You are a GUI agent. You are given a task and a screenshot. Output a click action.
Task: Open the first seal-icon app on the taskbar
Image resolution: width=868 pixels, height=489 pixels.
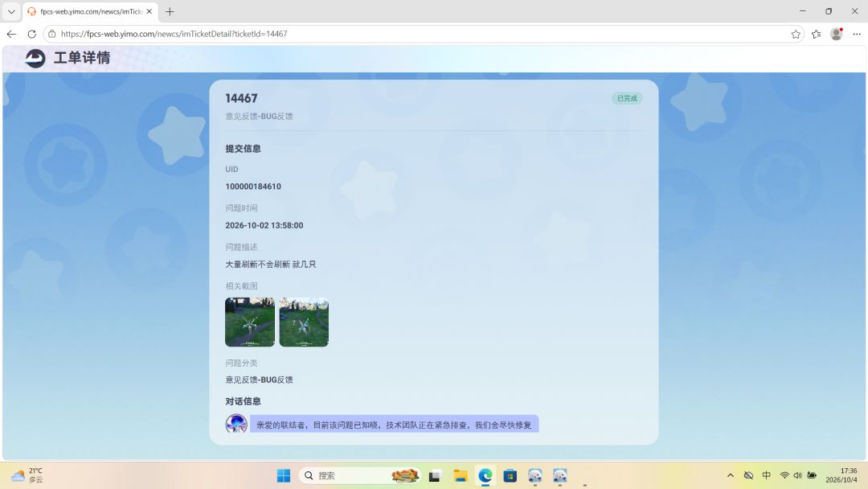click(x=534, y=475)
